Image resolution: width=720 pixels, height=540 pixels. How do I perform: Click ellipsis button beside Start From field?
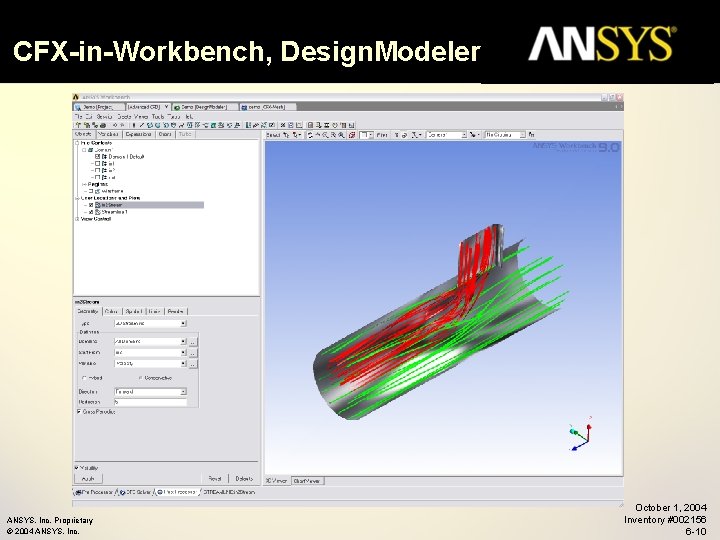[x=193, y=353]
